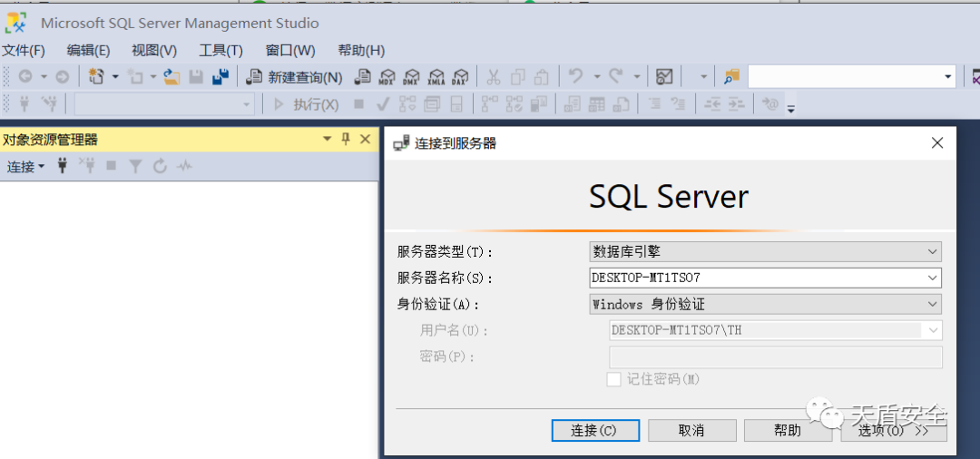
Task: Open the 视图(V) menu
Action: coord(154,51)
